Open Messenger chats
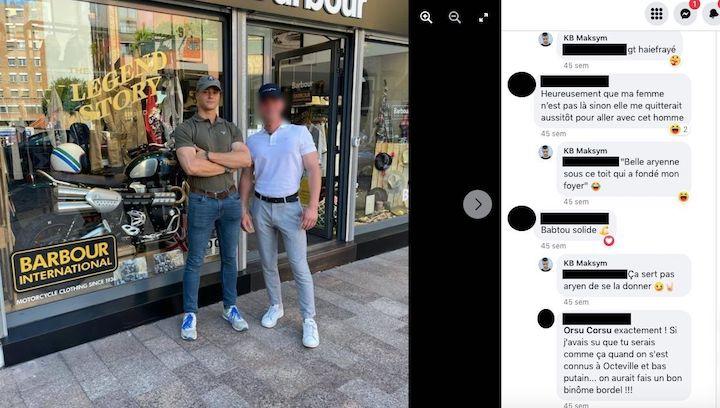Image resolution: width=720 pixels, height=408 pixels. coord(685,14)
